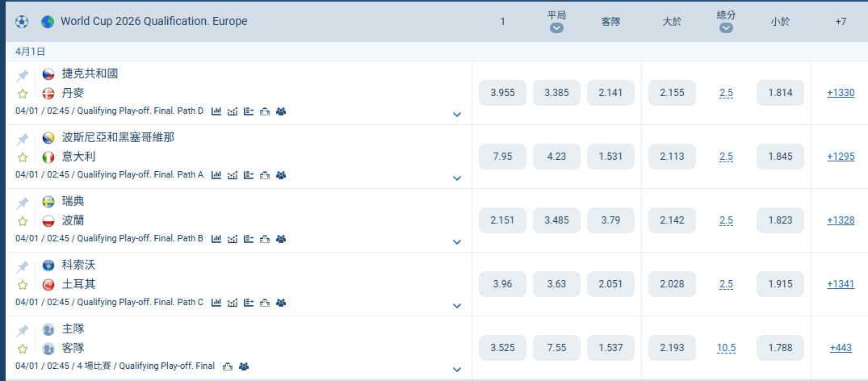
Task: Open bar chart statistics for 捷克共和國 match
Action: 216,111
